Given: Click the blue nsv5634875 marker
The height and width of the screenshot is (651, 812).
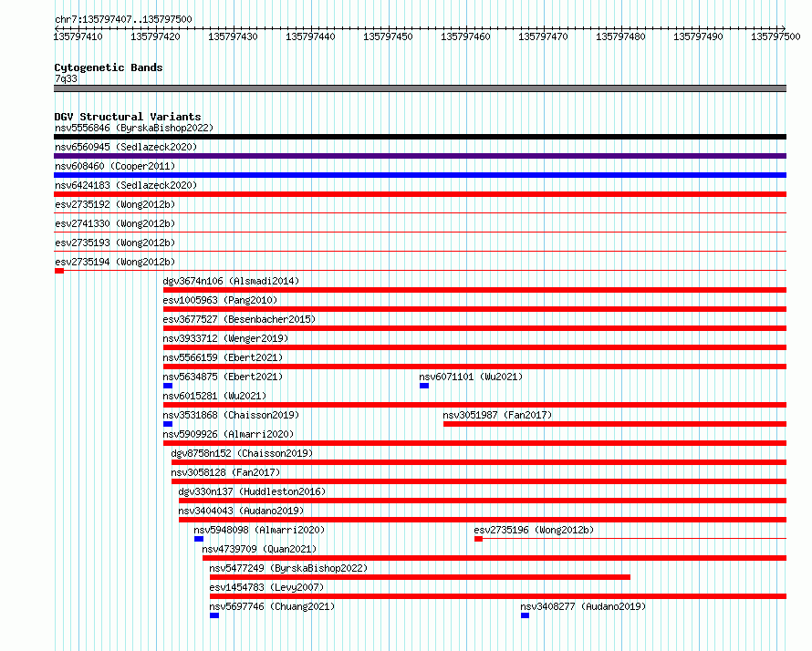Looking at the screenshot, I should [168, 386].
